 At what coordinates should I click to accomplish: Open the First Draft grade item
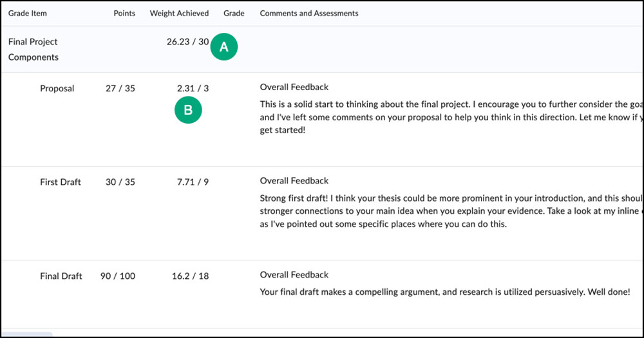[x=61, y=182]
